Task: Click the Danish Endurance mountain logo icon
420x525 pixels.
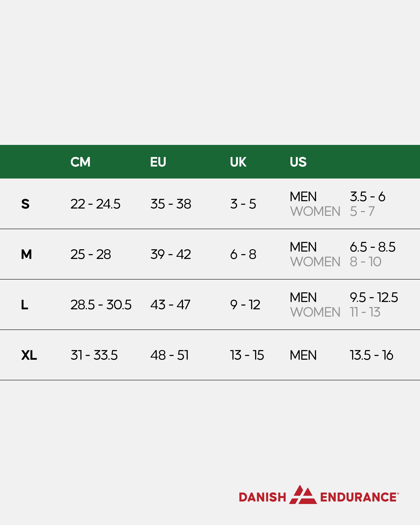Action: click(x=303, y=494)
